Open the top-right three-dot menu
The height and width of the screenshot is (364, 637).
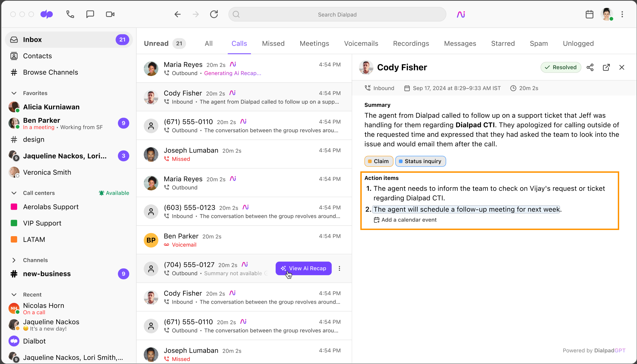[x=622, y=14]
